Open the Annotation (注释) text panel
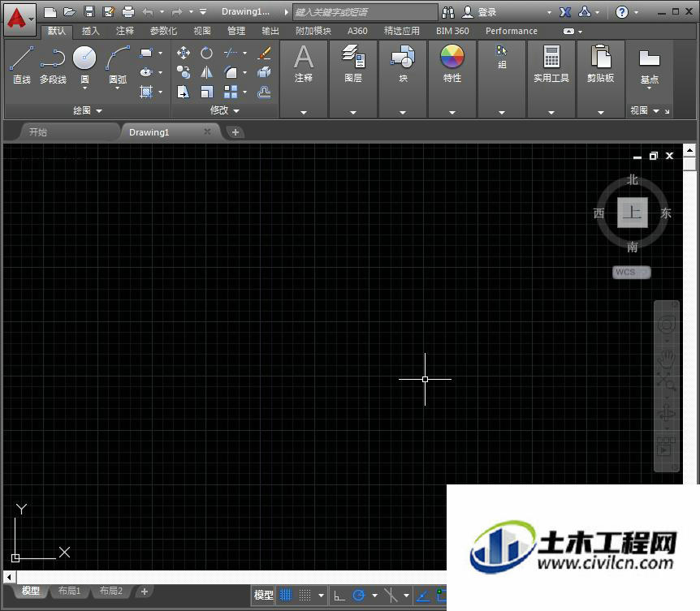 click(x=304, y=64)
